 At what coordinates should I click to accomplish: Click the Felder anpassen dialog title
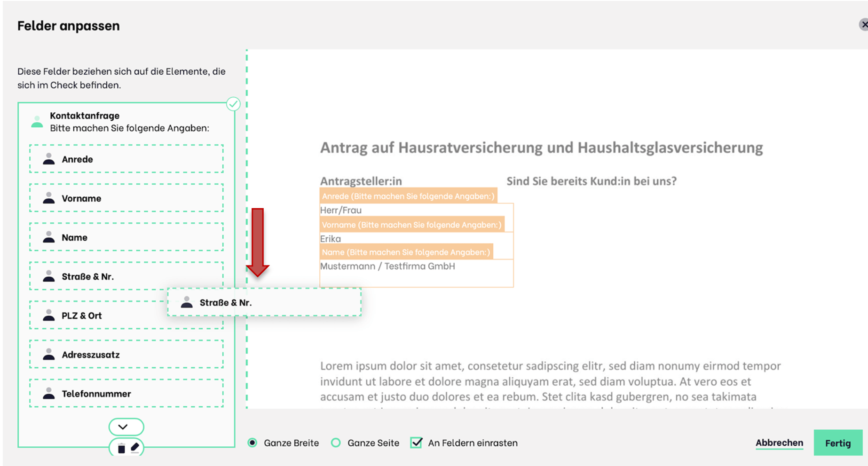tap(69, 25)
